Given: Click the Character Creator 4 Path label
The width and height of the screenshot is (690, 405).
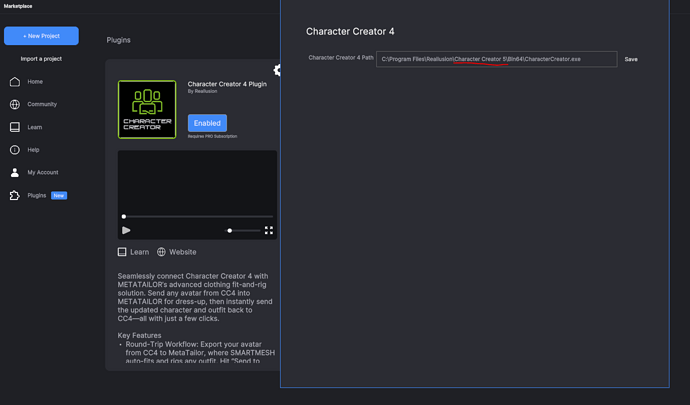Looking at the screenshot, I should point(341,58).
